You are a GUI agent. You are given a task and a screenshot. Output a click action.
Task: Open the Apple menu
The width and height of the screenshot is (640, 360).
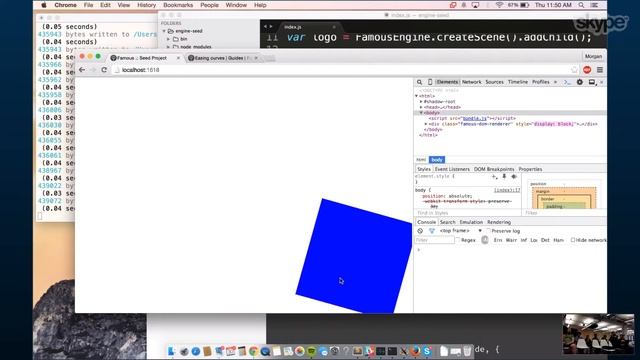(x=44, y=5)
